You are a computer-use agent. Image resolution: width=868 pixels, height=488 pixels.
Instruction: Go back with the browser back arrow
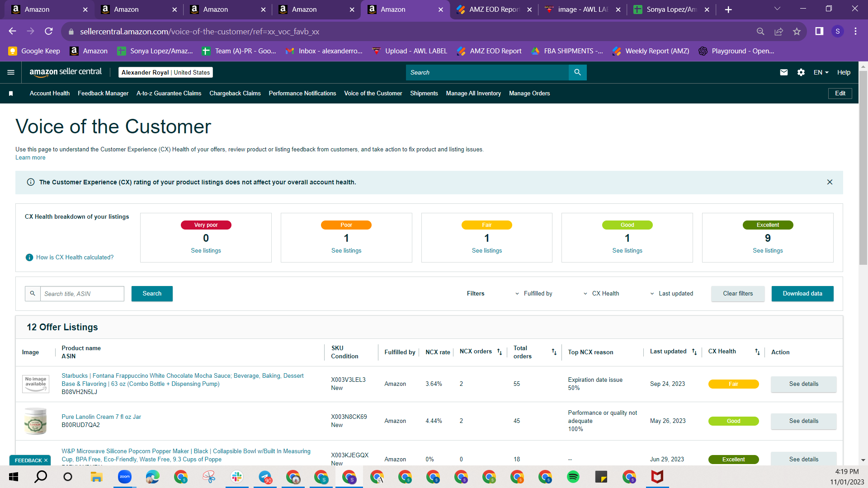coord(12,31)
